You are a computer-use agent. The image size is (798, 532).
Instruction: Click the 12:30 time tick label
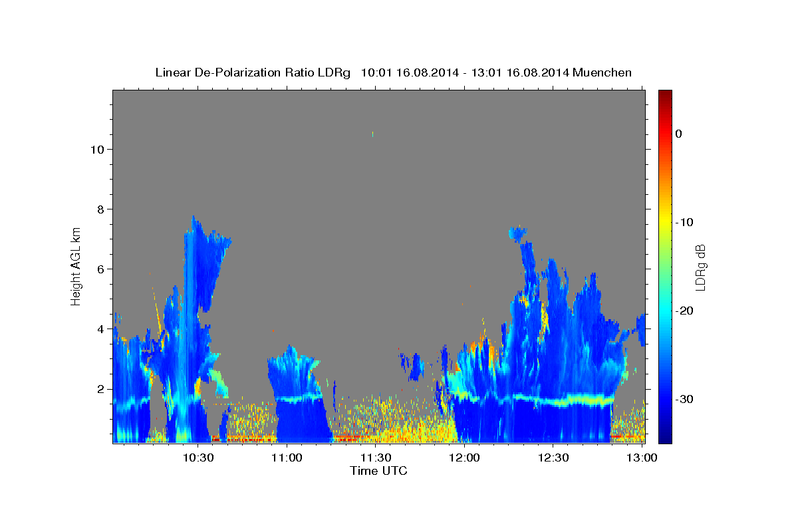pos(553,458)
